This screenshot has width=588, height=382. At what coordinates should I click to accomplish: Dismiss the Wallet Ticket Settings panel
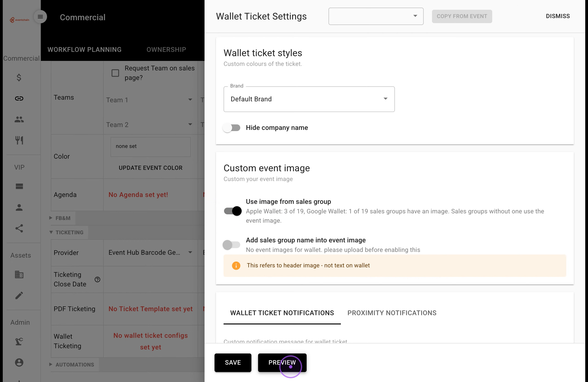[558, 16]
